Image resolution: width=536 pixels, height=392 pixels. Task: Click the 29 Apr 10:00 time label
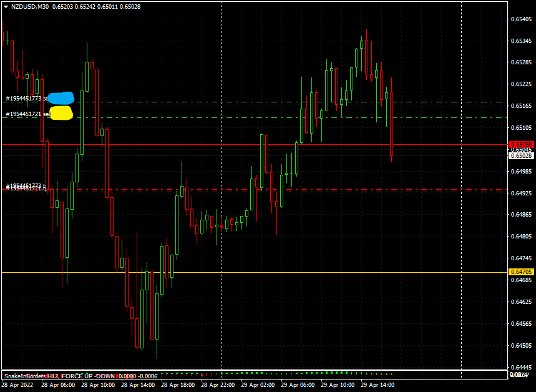[338, 385]
